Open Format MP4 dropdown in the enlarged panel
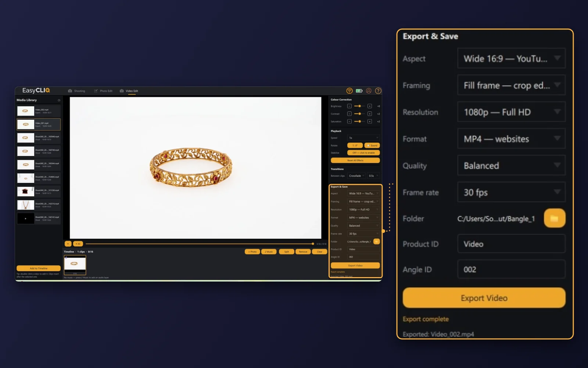This screenshot has width=588, height=368. coord(511,139)
